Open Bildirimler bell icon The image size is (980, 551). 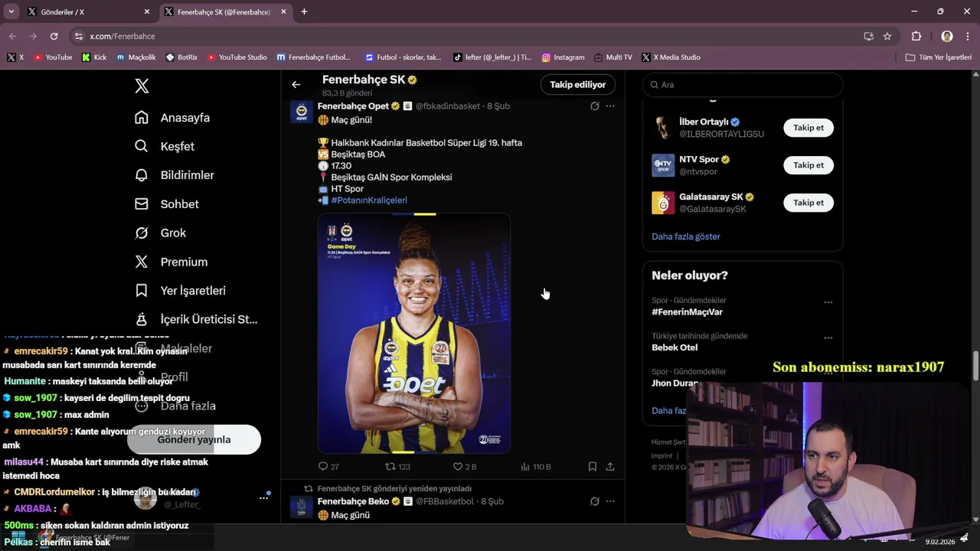pyautogui.click(x=142, y=175)
